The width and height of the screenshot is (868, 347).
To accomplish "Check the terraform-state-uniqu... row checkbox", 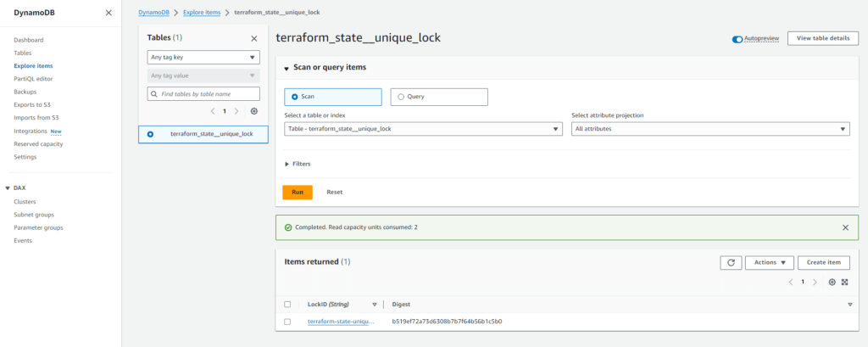I will 287,322.
